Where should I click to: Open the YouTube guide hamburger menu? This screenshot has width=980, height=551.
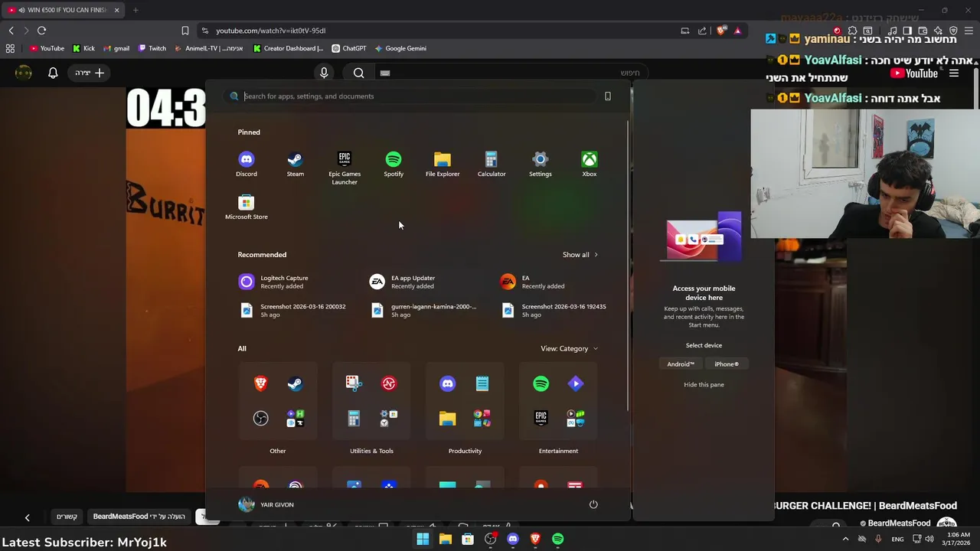click(954, 73)
